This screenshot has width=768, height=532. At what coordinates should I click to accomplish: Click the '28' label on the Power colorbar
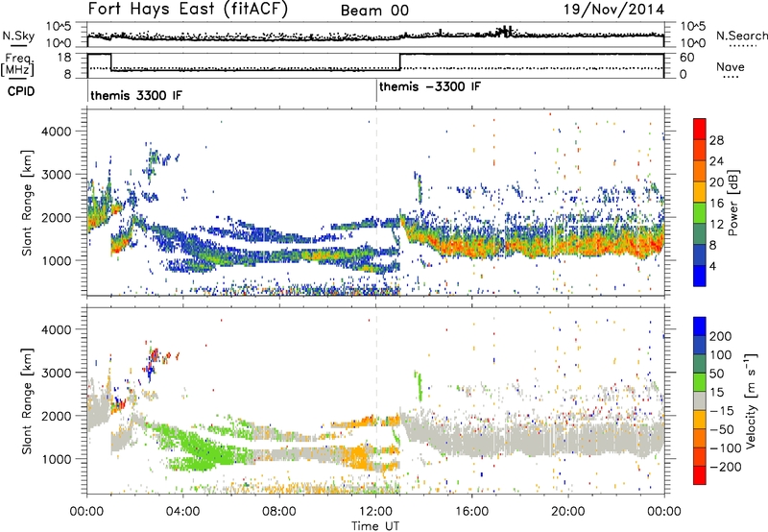pyautogui.click(x=716, y=140)
